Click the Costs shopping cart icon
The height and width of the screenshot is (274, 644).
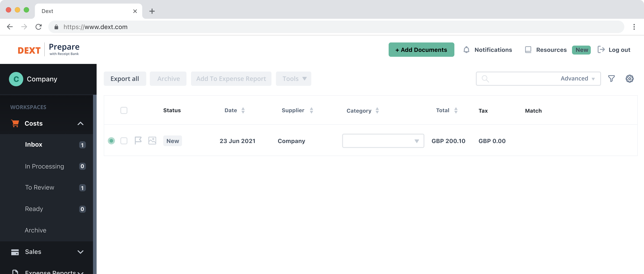coord(15,123)
